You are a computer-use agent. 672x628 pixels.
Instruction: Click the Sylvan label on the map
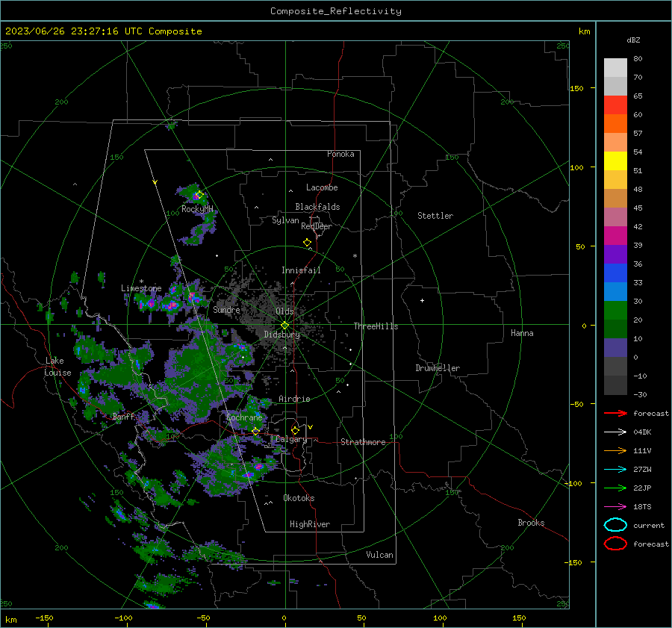(x=285, y=220)
